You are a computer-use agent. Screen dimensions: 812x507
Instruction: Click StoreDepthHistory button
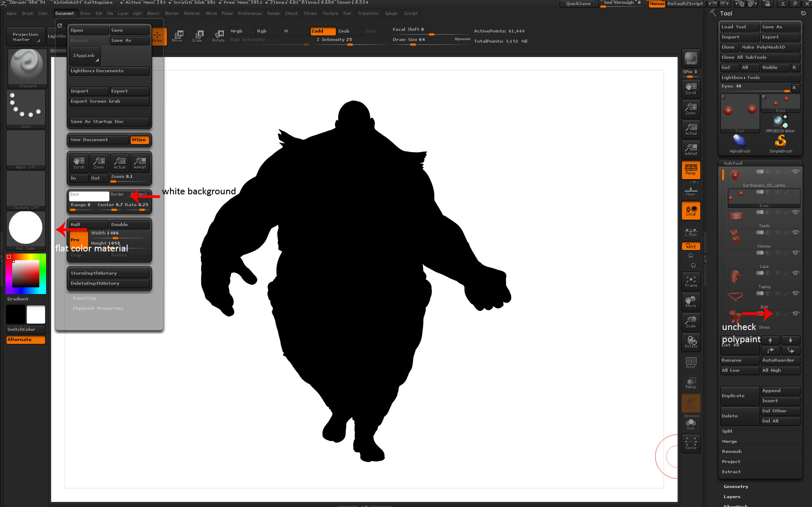click(x=109, y=273)
